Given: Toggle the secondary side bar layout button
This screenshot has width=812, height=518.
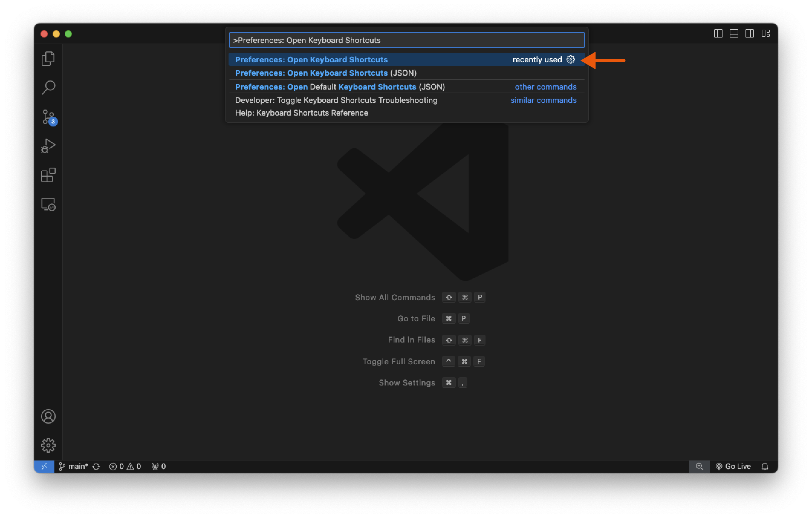Looking at the screenshot, I should (750, 33).
